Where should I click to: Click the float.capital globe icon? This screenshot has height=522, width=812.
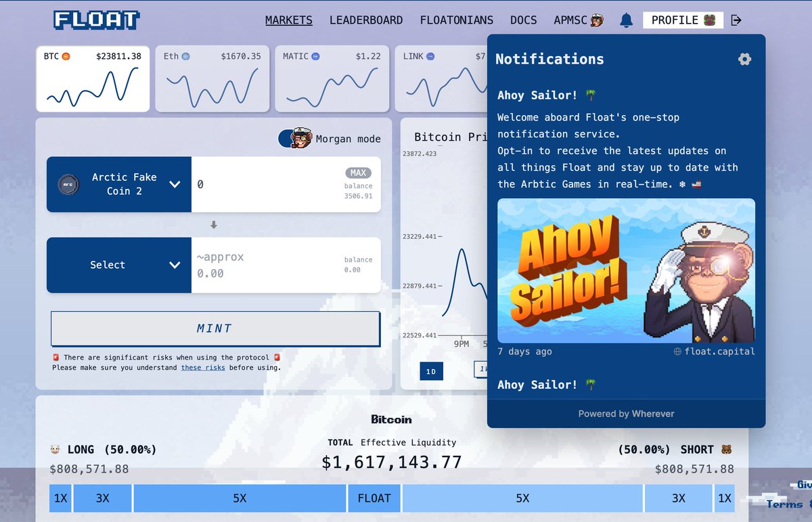(678, 352)
